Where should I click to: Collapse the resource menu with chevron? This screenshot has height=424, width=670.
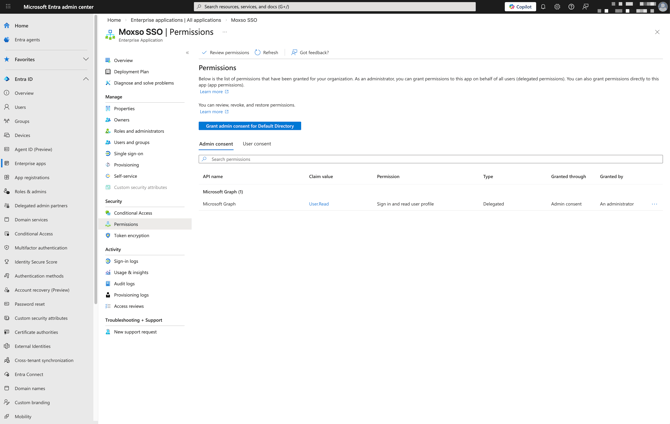[187, 53]
